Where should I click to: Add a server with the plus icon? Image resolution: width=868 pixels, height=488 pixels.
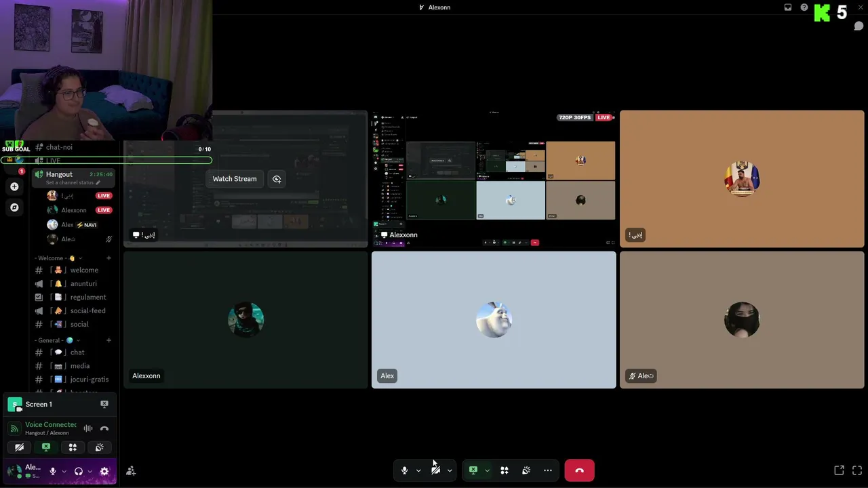pos(14,186)
